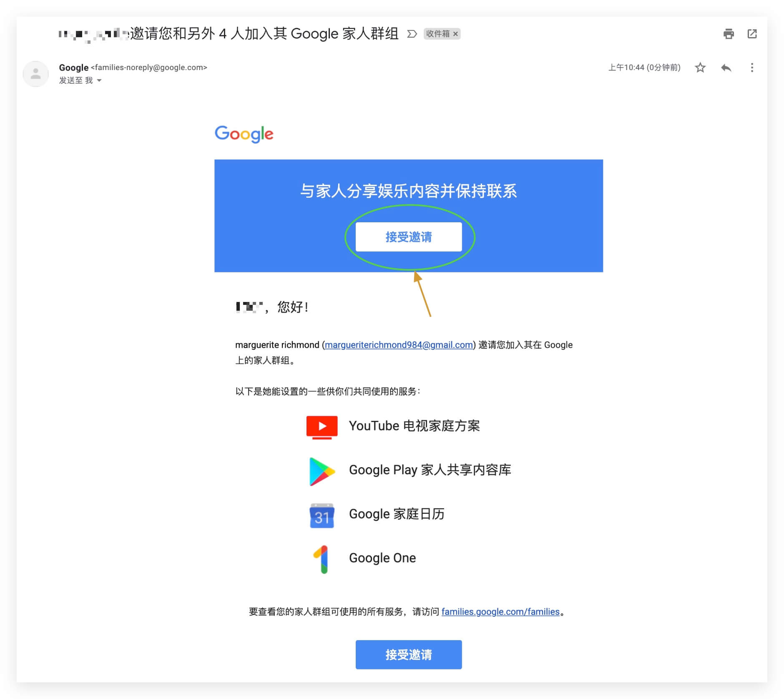Viewport: 784px width, 699px height.
Task: Click the YouTube TV icon
Action: [322, 427]
